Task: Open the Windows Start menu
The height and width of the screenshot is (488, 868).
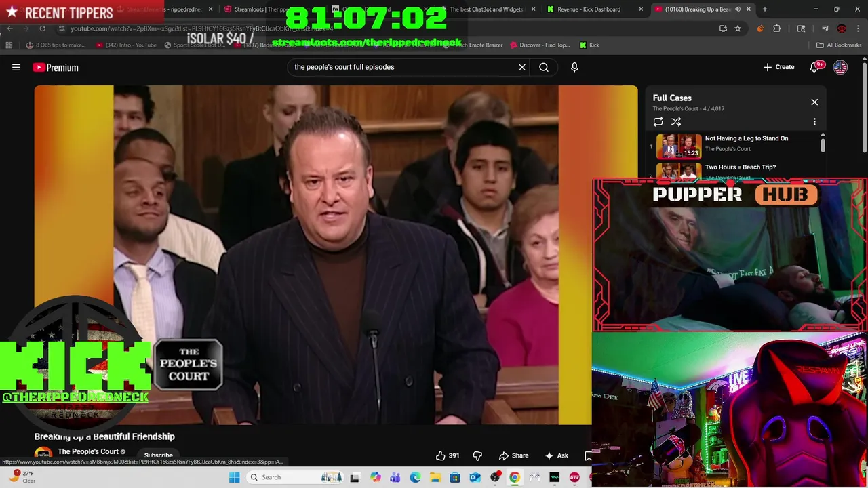Action: click(234, 477)
